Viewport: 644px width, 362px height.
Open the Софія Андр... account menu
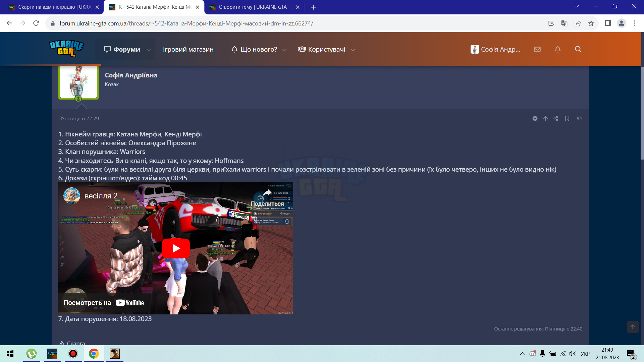495,49
